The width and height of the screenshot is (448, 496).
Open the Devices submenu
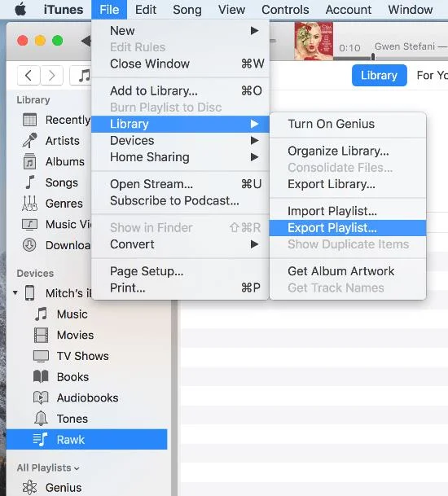(180, 140)
